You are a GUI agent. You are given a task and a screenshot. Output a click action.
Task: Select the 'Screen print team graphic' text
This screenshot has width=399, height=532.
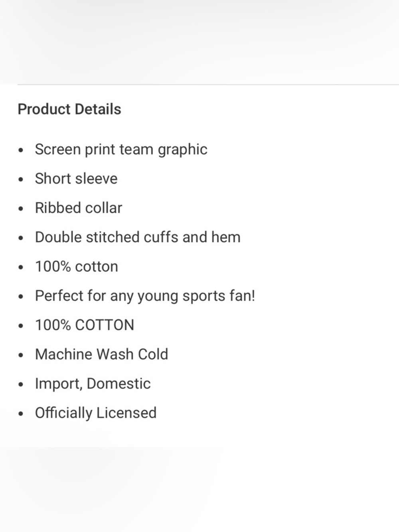coord(121,150)
